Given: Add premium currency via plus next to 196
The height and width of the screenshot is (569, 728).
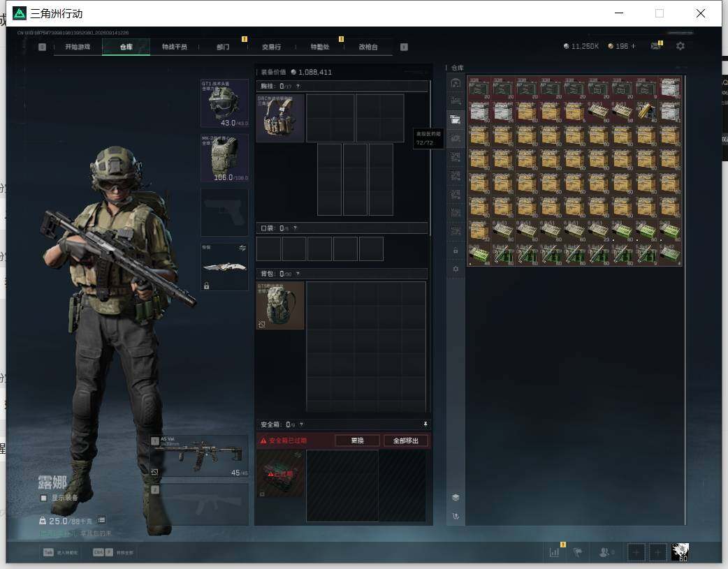Looking at the screenshot, I should (x=633, y=46).
